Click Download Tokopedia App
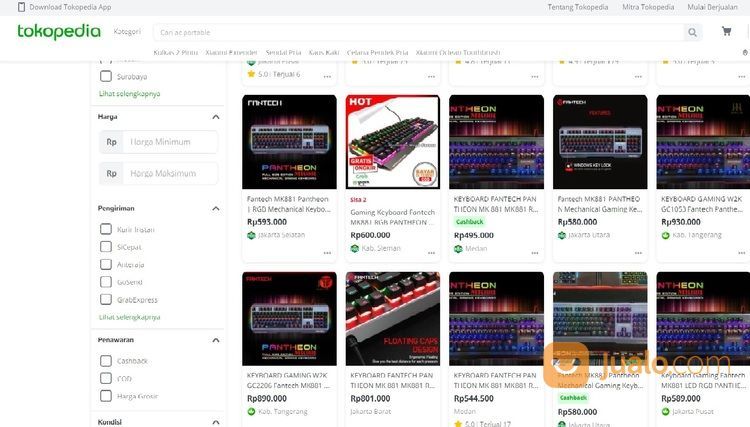750x427 pixels. (70, 7)
